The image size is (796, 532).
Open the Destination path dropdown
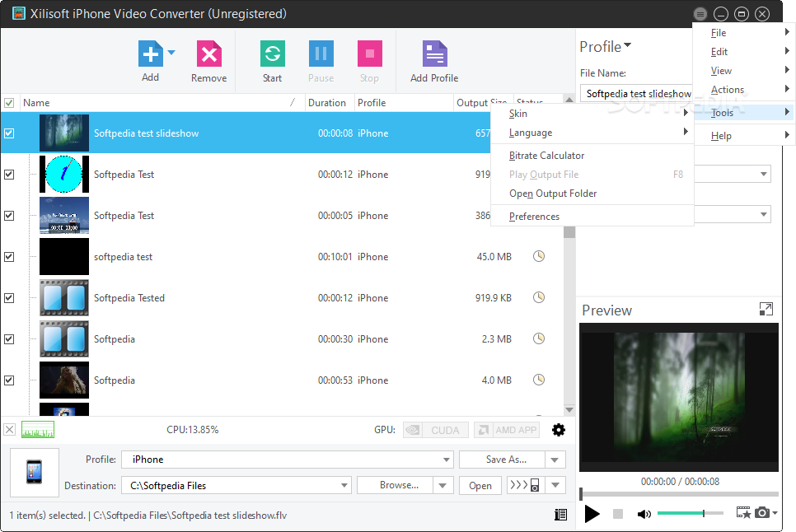344,485
